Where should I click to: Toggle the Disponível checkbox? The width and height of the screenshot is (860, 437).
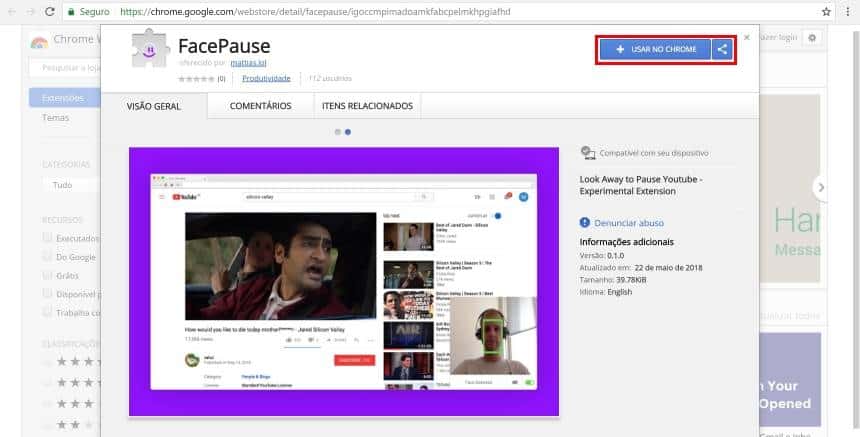pos(47,294)
